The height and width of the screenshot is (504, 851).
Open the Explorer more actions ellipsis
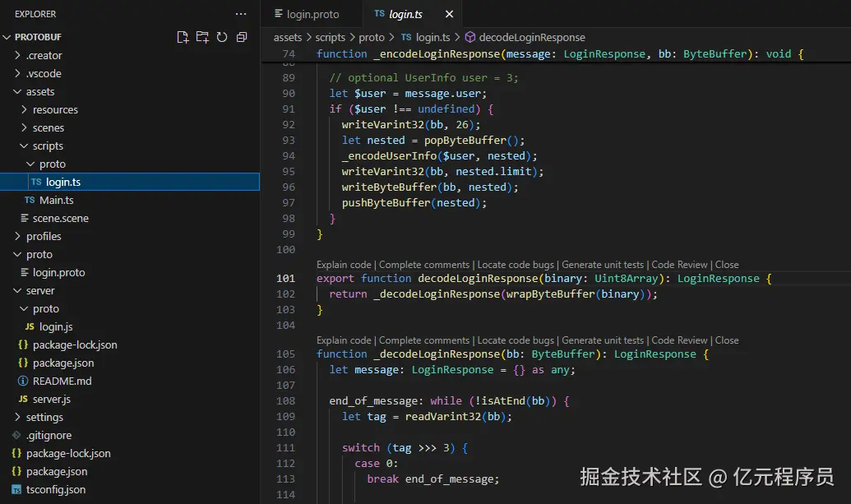tap(241, 14)
